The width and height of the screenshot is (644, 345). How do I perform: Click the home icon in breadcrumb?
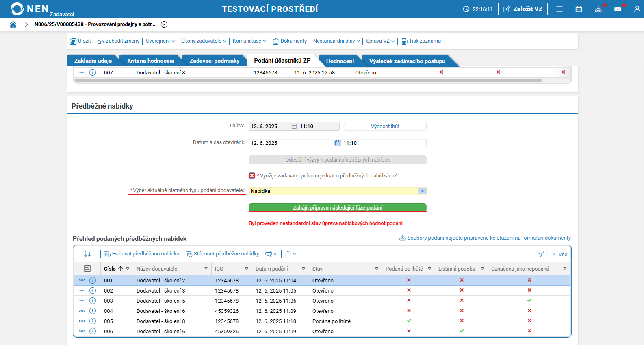tap(13, 24)
